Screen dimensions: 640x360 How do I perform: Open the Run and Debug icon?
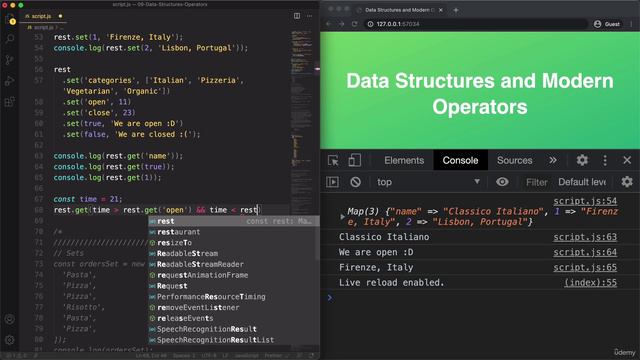[10, 80]
